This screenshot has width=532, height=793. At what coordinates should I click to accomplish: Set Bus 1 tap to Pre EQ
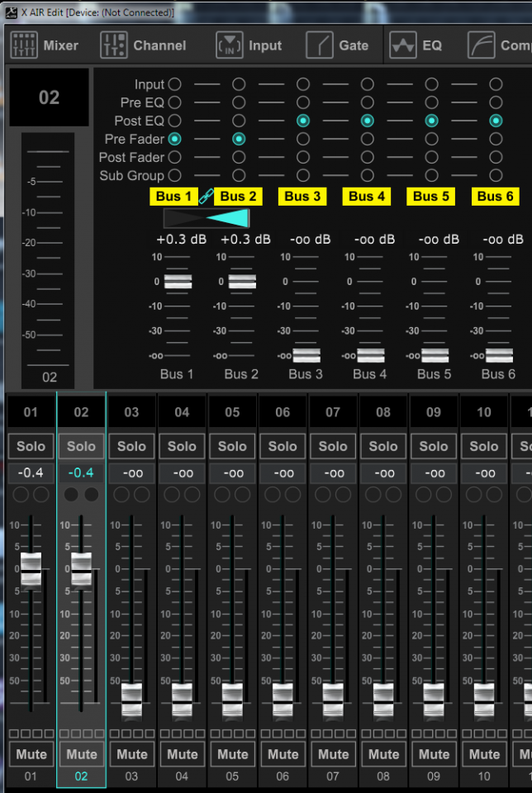tap(174, 102)
